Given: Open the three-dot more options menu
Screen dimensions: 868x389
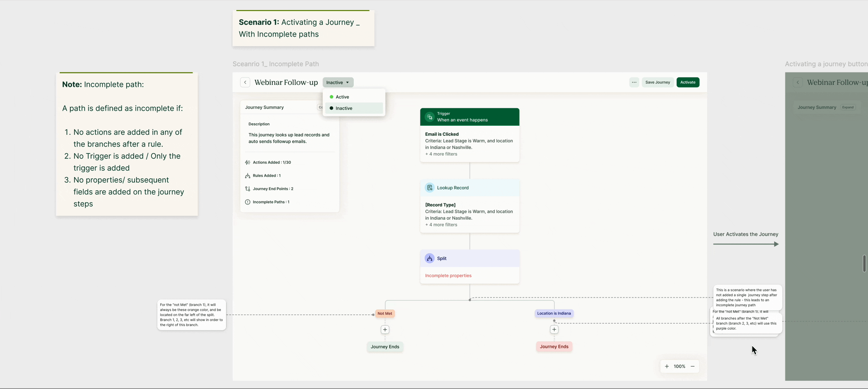Looking at the screenshot, I should pos(634,82).
